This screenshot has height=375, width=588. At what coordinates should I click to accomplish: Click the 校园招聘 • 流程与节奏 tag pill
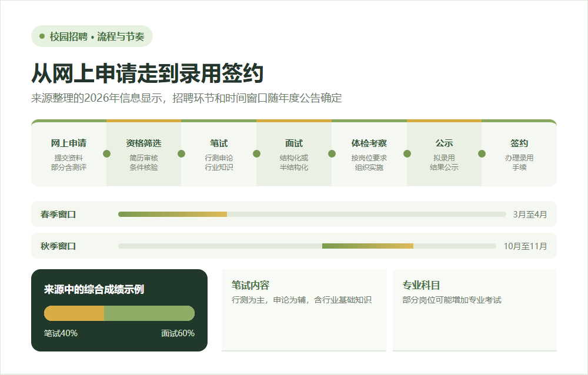point(92,36)
